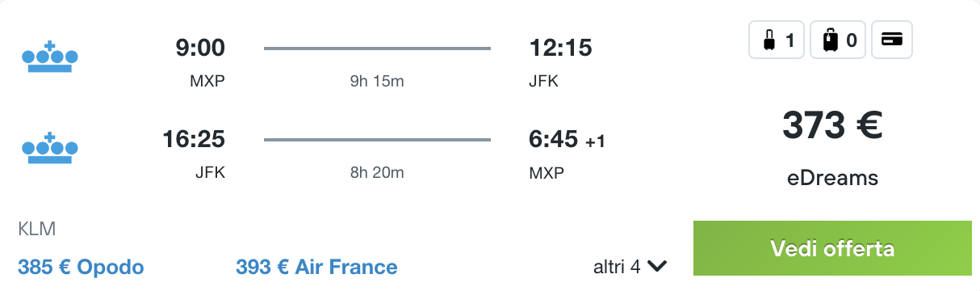This screenshot has height=291, width=980.
Task: Click the KLM crown logo on outbound flight
Action: [49, 57]
